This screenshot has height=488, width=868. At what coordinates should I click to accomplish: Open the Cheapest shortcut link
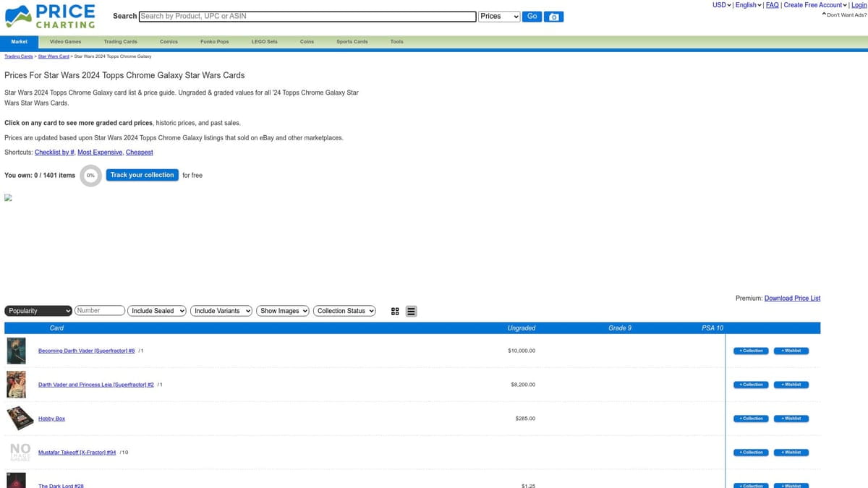pyautogui.click(x=139, y=153)
